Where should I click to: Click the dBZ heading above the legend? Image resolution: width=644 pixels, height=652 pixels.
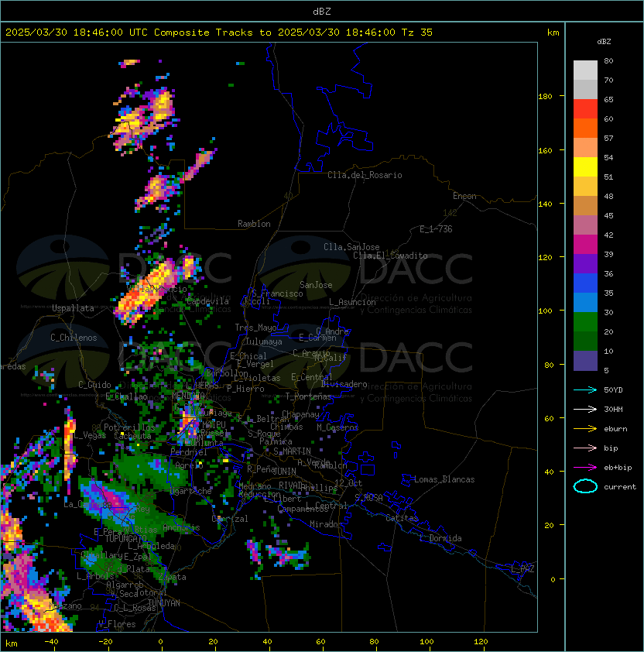[x=604, y=42]
